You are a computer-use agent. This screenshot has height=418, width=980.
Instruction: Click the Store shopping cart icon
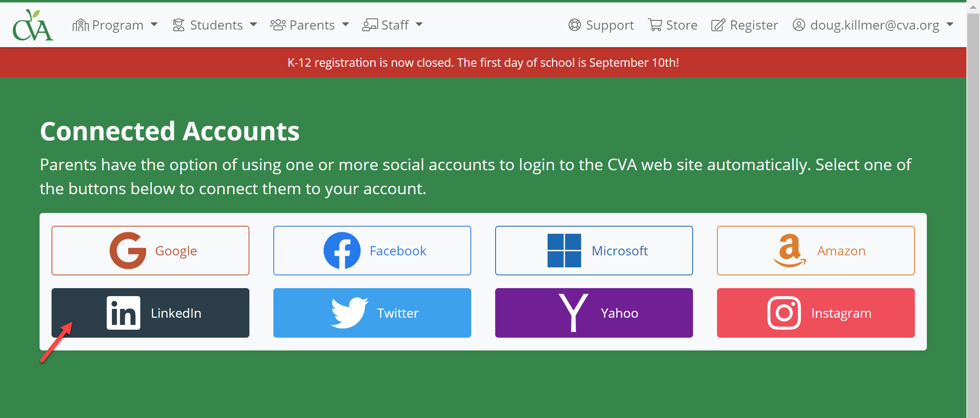coord(655,25)
